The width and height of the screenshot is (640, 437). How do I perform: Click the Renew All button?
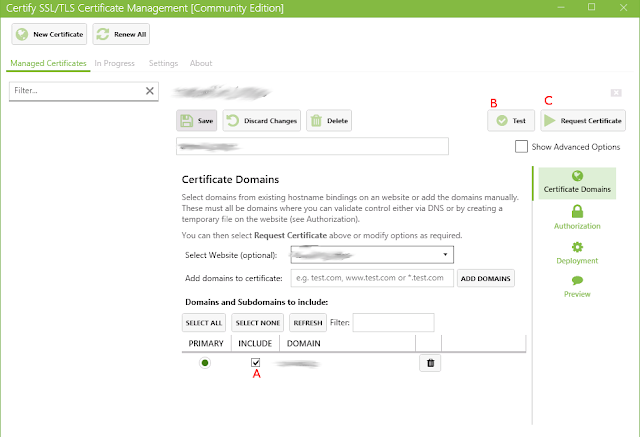[121, 34]
